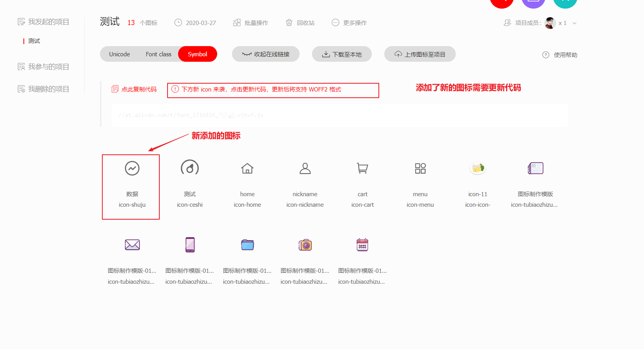The image size is (644, 349).
Task: Select the 测试 project in sidebar
Action: pos(34,41)
